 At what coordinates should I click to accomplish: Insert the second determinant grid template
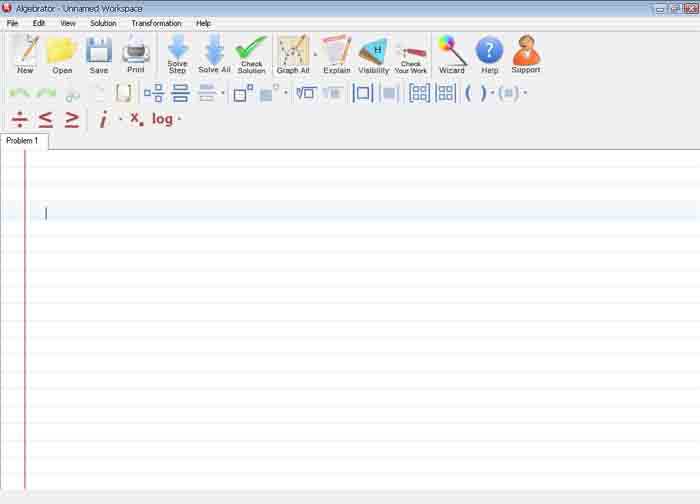446,93
